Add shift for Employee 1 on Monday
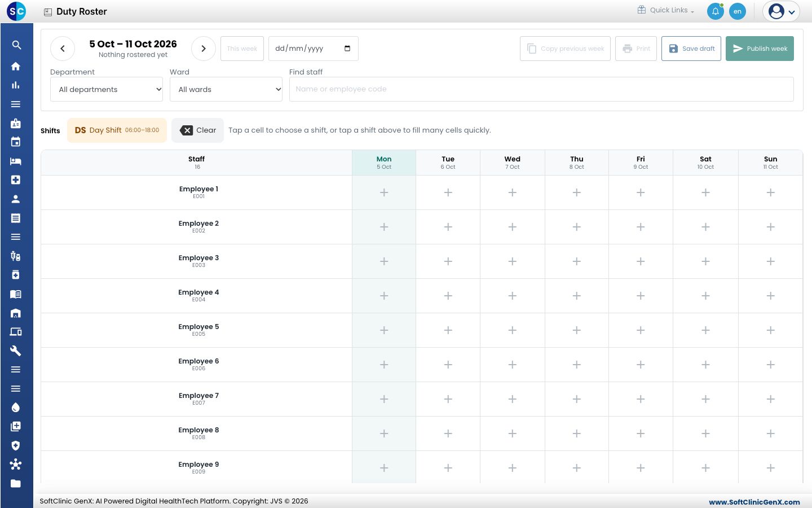Viewport: 812px width, 508px height. 384,192
